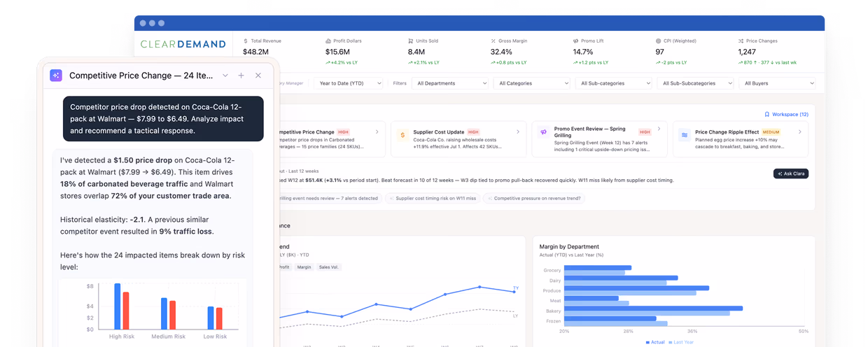This screenshot has width=868, height=347.
Task: Click the Low Risk label in chat chart
Action: [x=215, y=337]
